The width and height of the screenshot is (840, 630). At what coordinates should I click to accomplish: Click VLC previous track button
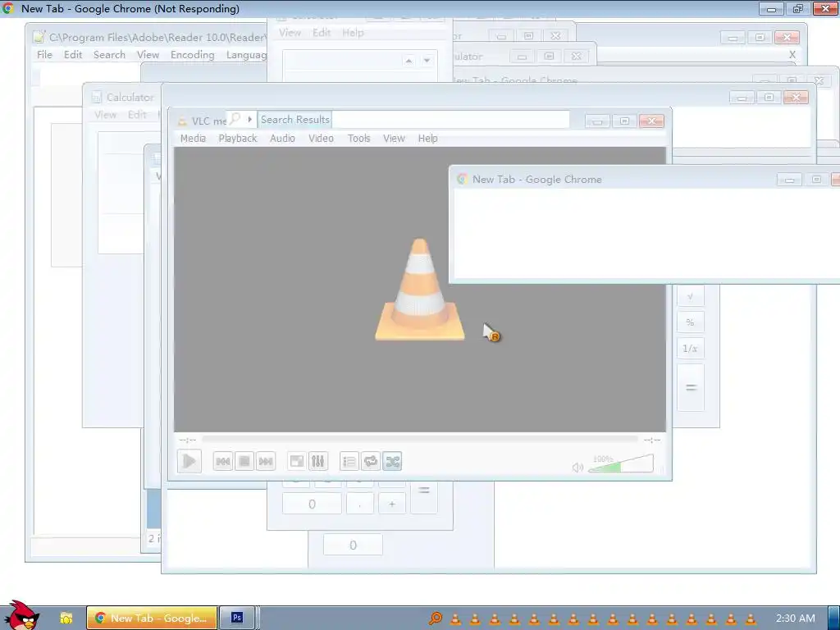(223, 461)
